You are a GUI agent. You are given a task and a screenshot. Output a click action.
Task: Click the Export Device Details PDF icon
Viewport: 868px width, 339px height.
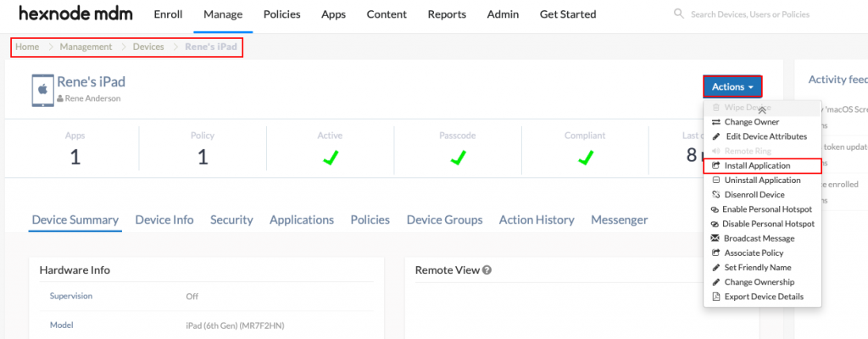(715, 297)
